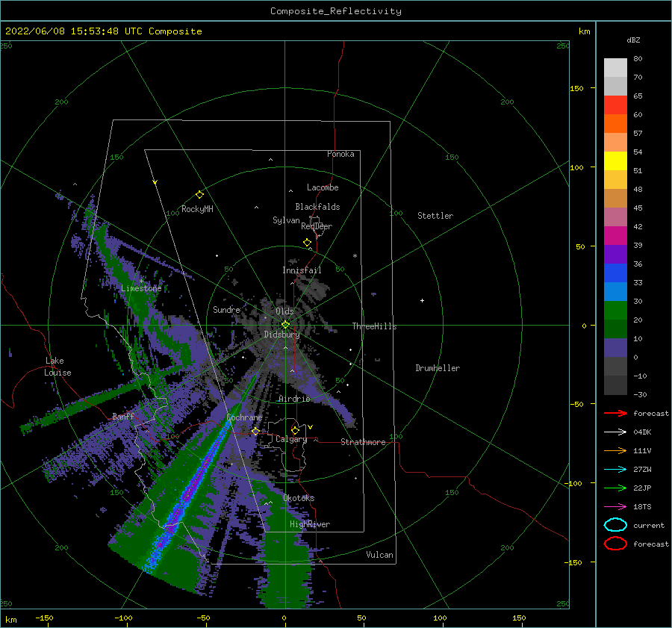Click the Innisfail city label
This screenshot has height=628, width=672.
point(302,270)
